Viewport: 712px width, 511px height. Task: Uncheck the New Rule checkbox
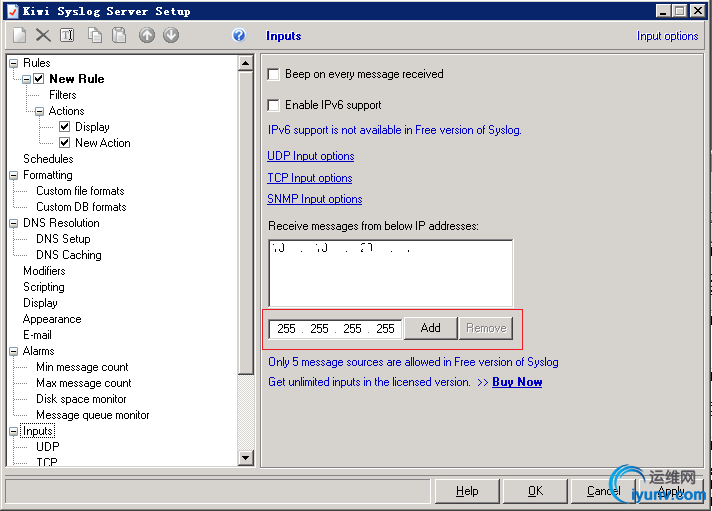tap(39, 79)
